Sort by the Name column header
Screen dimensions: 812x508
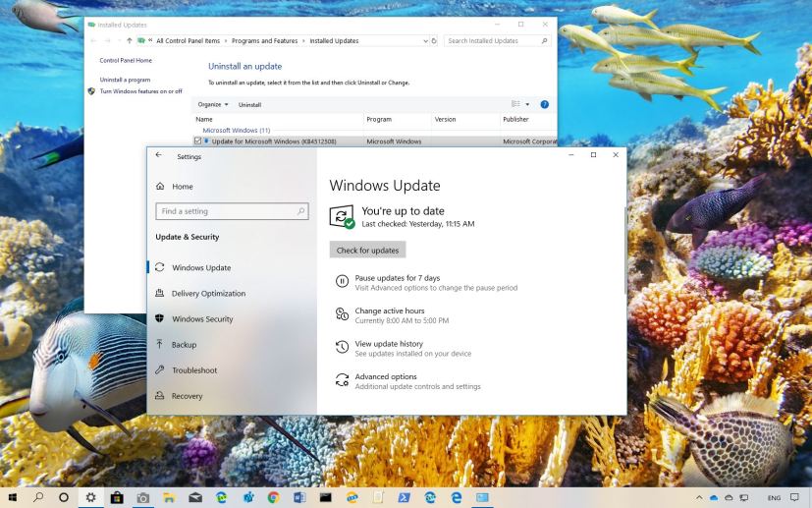coord(204,119)
